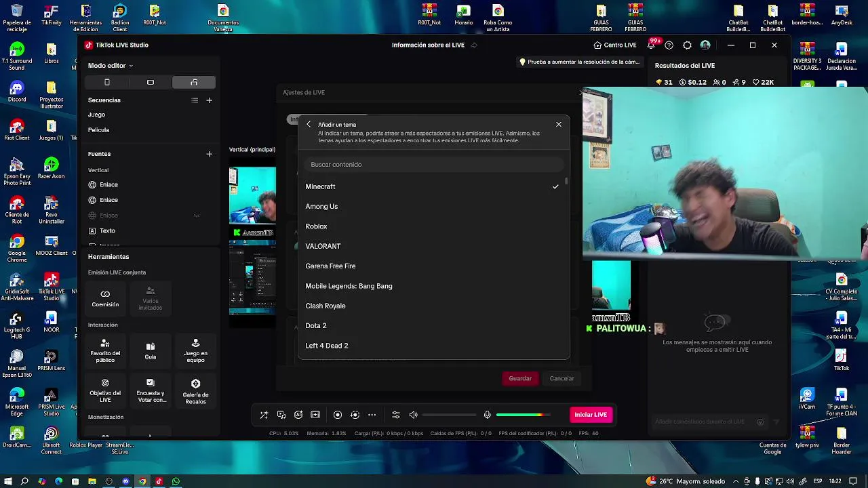The width and height of the screenshot is (868, 488).
Task: Click the replay record icon in toolbar
Action: pos(355,415)
